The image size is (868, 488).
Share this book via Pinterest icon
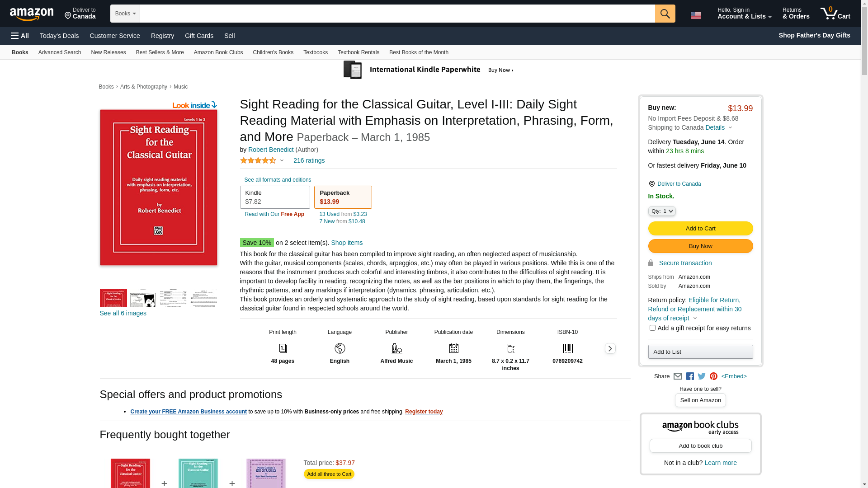pyautogui.click(x=713, y=376)
